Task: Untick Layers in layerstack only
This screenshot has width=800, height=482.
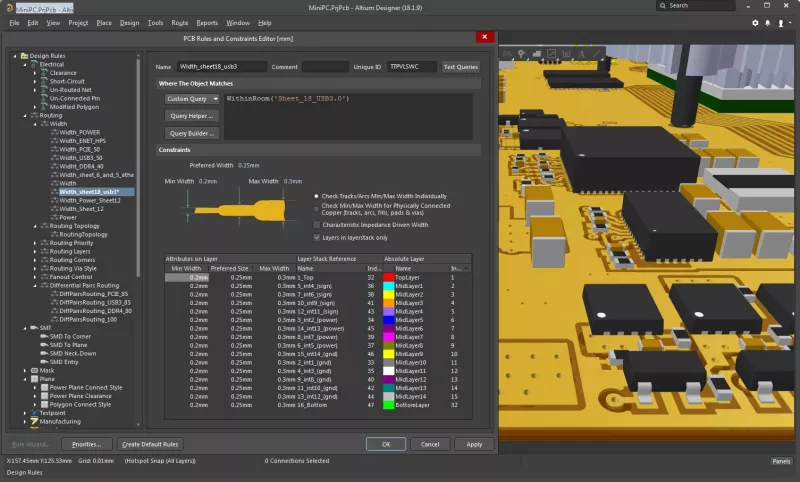Action: (317, 238)
